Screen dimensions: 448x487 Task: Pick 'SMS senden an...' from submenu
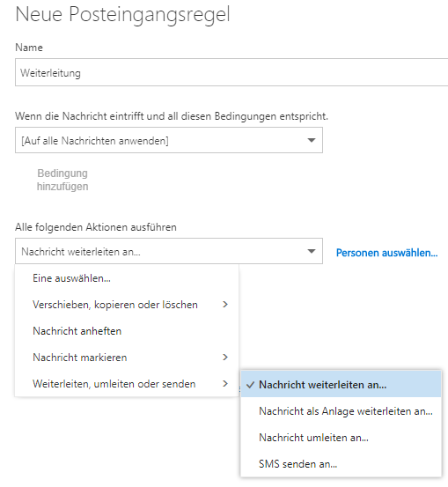(341, 464)
